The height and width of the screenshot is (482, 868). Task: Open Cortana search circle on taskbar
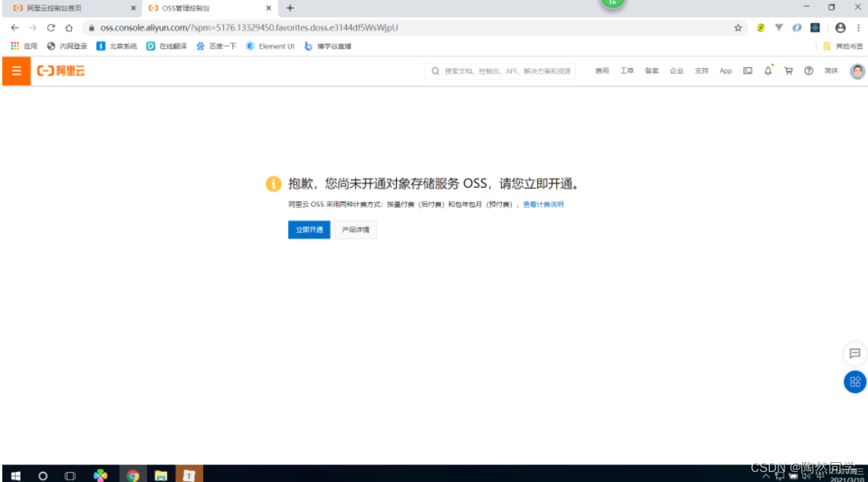point(43,475)
